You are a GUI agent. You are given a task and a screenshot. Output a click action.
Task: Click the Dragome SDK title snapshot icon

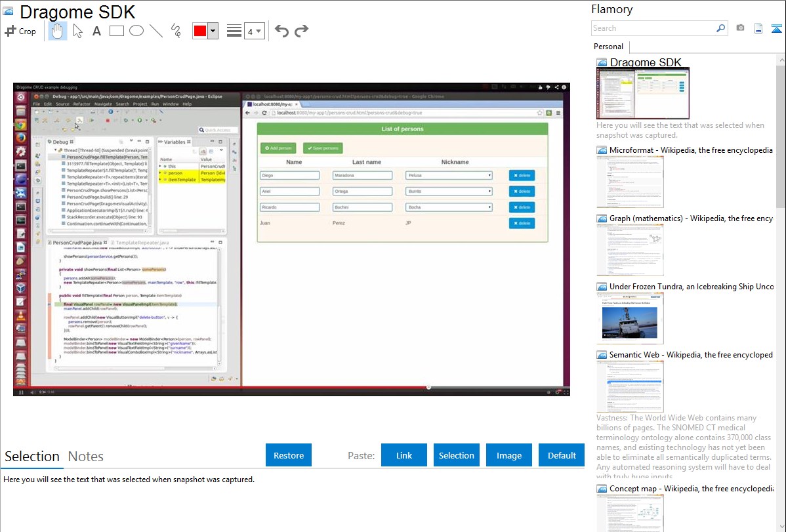click(9, 12)
